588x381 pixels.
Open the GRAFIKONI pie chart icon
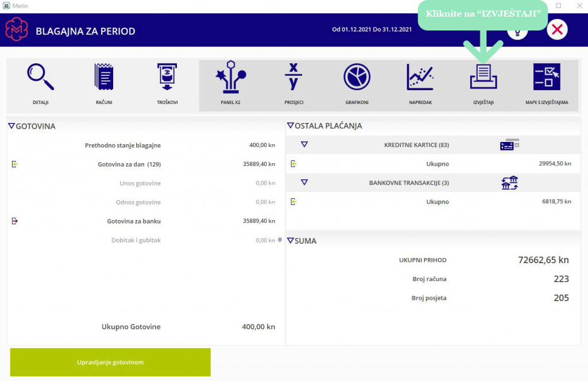(x=357, y=77)
